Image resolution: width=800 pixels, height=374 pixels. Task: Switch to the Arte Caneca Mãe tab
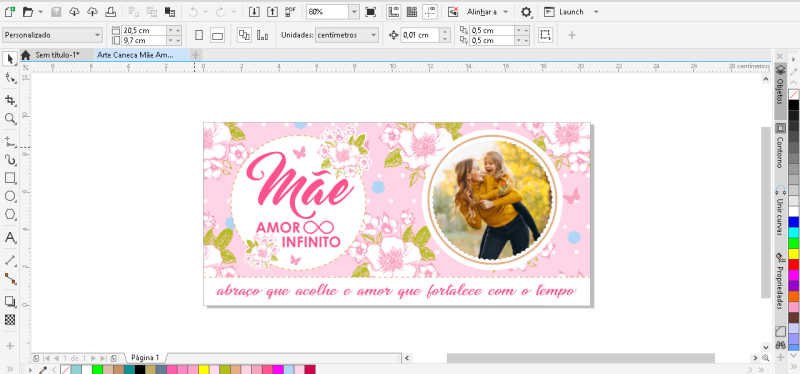pyautogui.click(x=136, y=55)
